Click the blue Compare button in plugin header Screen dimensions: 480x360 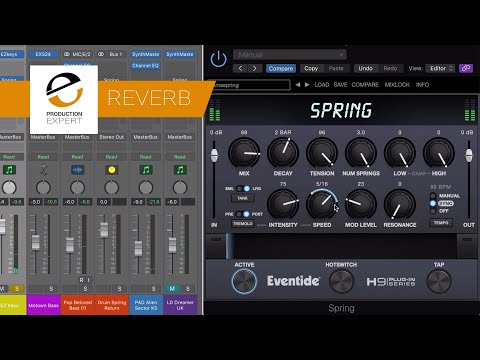281,68
